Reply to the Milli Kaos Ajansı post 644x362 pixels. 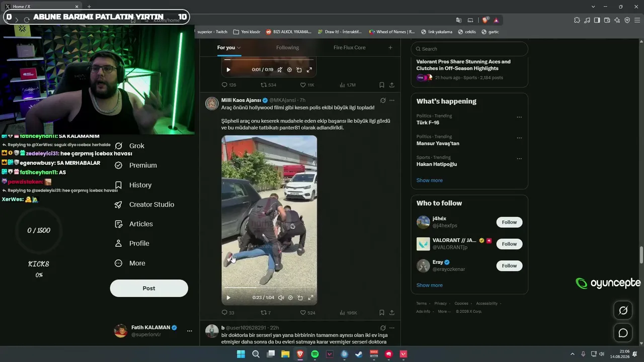[x=228, y=313]
